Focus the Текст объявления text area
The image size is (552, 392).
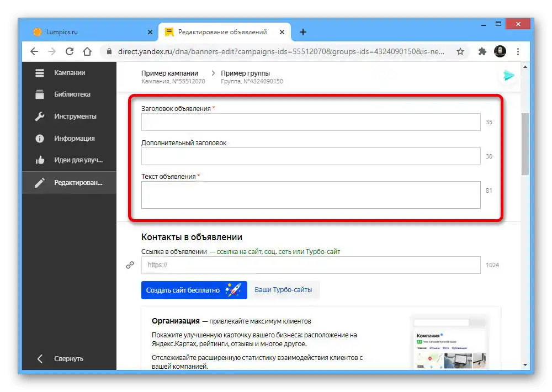point(311,195)
